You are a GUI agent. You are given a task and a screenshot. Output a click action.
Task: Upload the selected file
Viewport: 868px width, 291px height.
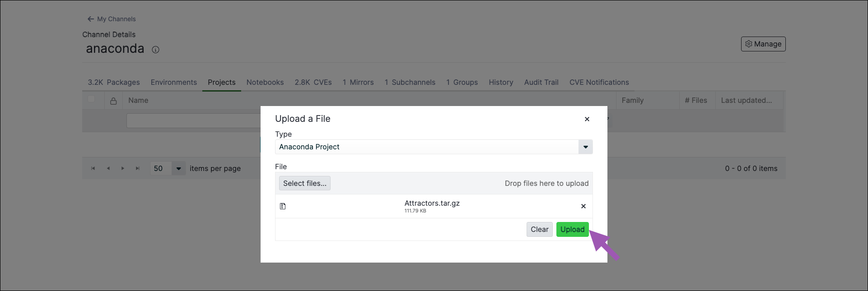pos(573,229)
